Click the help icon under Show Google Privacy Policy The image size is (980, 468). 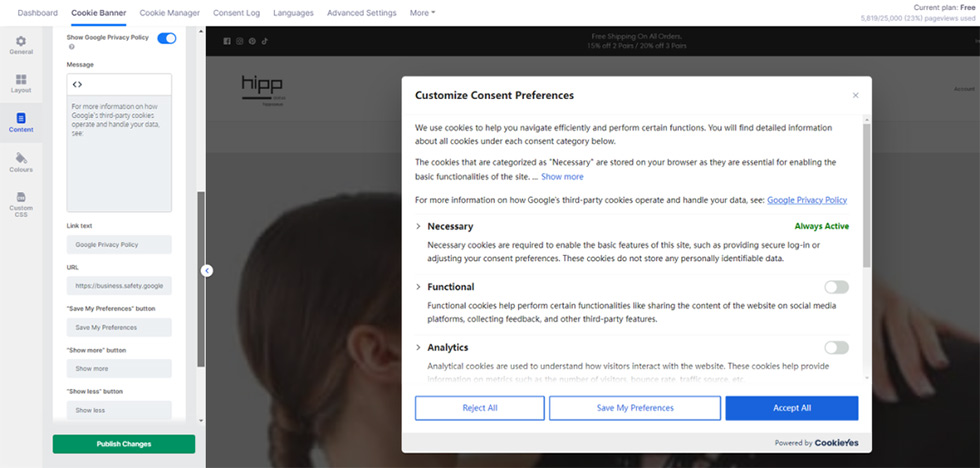[71, 47]
